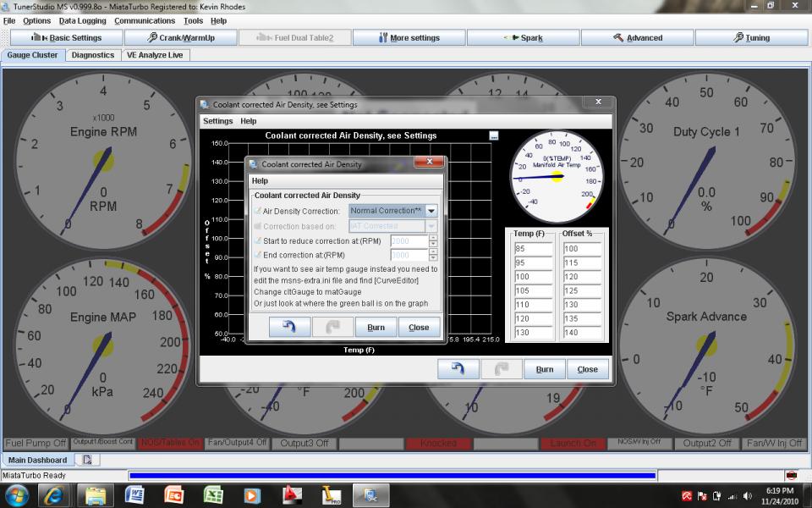
Task: Expand the Air Density Correction dropdown
Action: (x=431, y=211)
